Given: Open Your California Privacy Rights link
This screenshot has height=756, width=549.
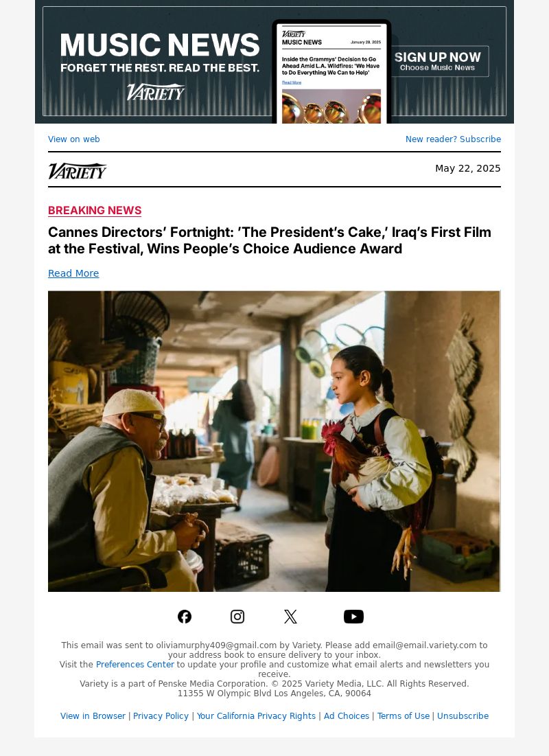Looking at the screenshot, I should coord(256,716).
